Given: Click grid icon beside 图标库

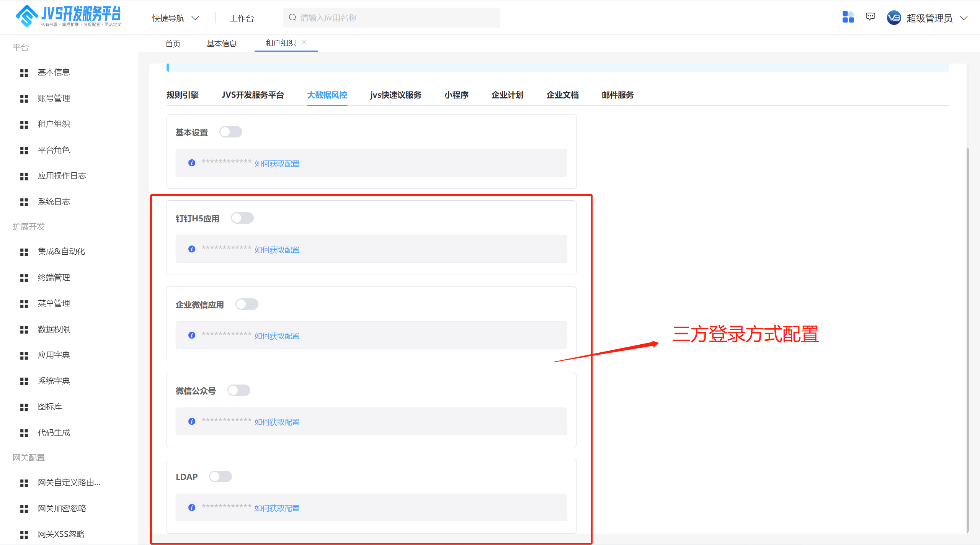Looking at the screenshot, I should pos(24,407).
